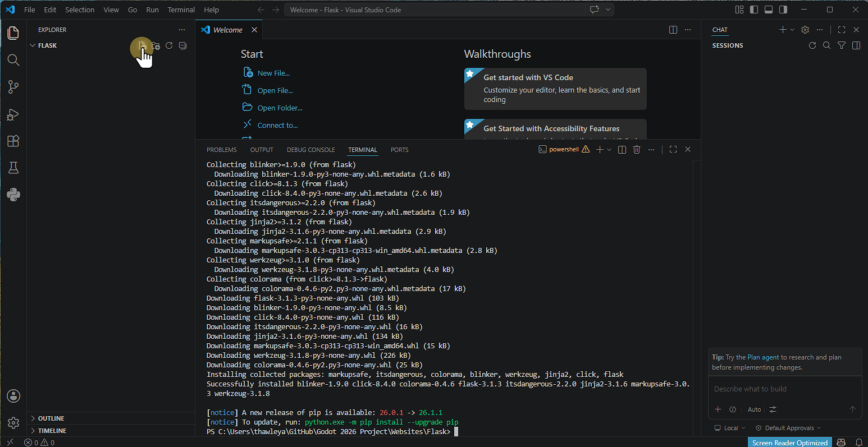Open the Help menu
Screen dimensions: 868x447
click(x=212, y=10)
